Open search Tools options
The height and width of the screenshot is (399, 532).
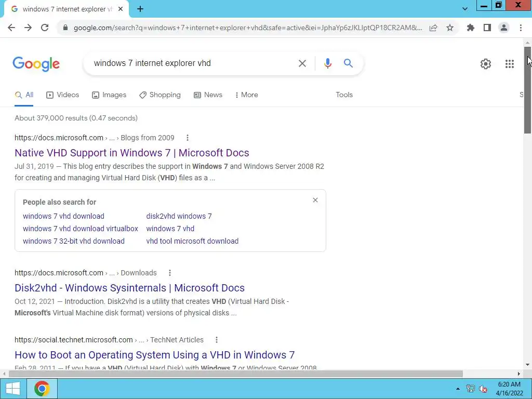(x=344, y=95)
